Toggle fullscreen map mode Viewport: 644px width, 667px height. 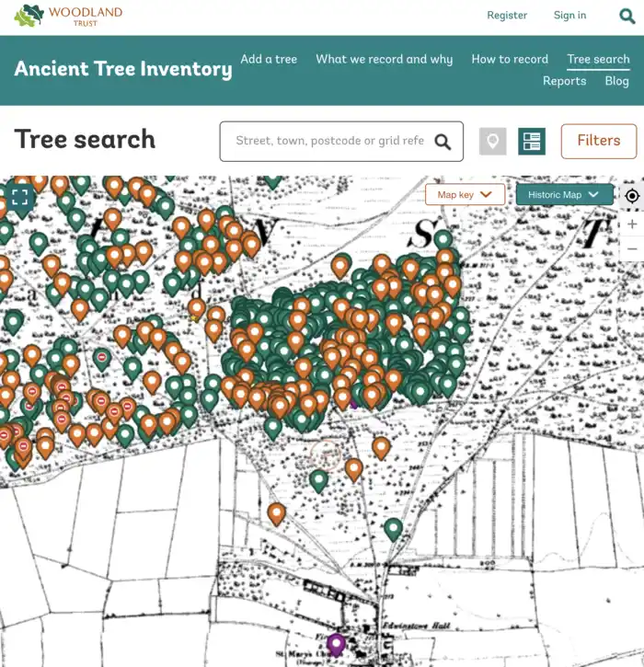point(19,197)
